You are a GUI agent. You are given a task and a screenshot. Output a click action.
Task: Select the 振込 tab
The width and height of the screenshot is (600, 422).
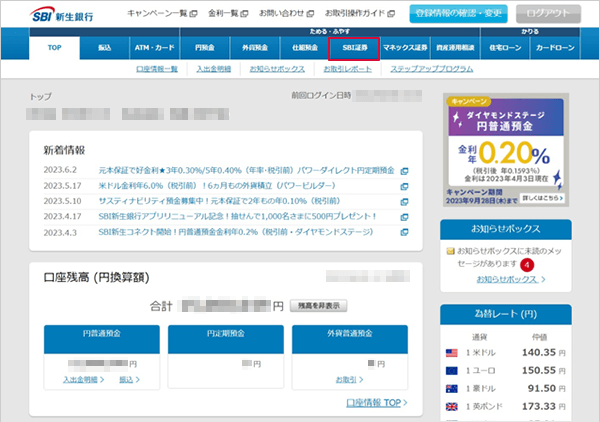tap(104, 48)
